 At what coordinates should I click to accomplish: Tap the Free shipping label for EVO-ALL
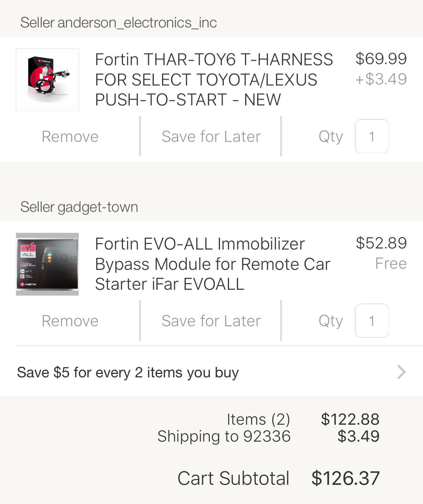391,263
